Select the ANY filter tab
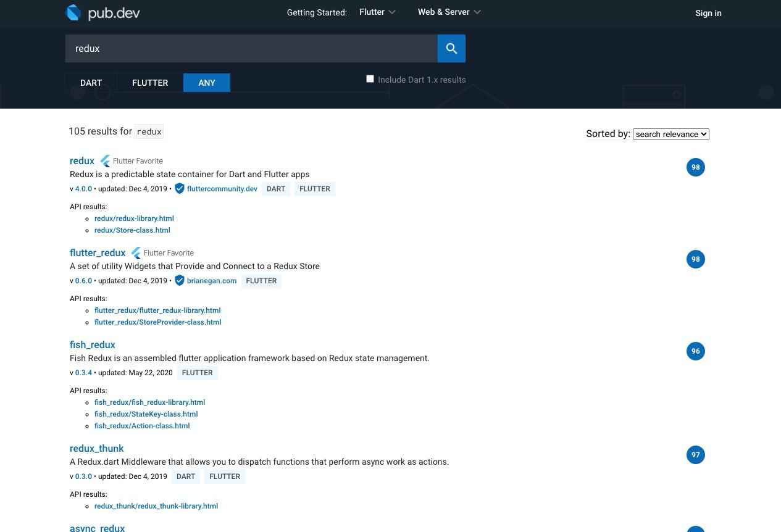This screenshot has height=532, width=781. [x=207, y=83]
